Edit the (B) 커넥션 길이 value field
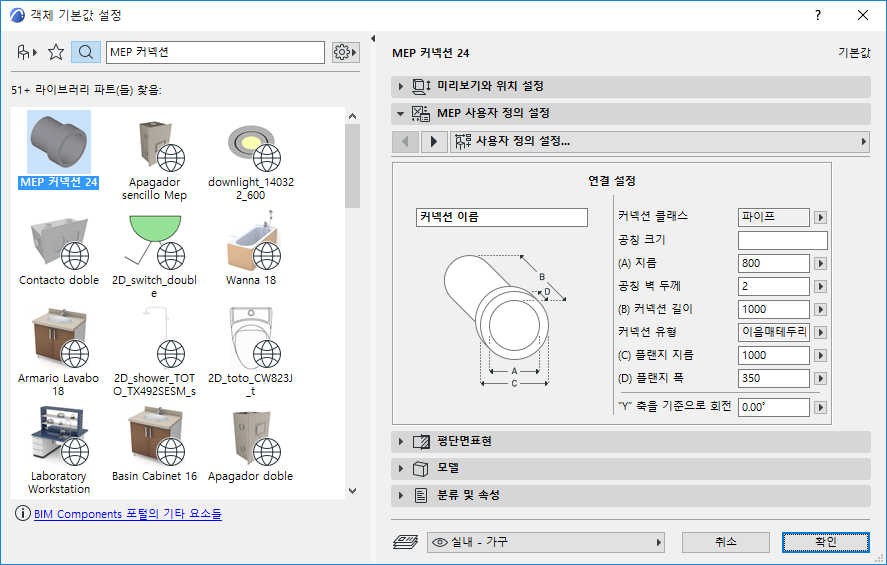 click(773, 309)
